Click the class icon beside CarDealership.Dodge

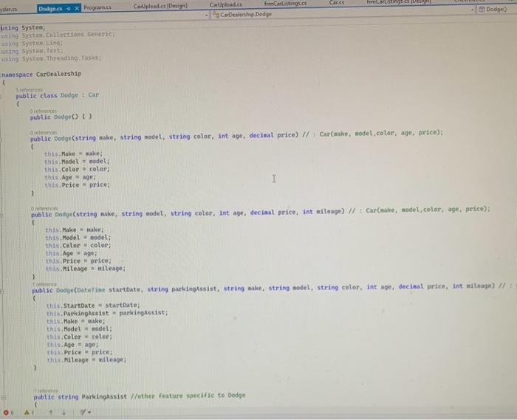216,15
